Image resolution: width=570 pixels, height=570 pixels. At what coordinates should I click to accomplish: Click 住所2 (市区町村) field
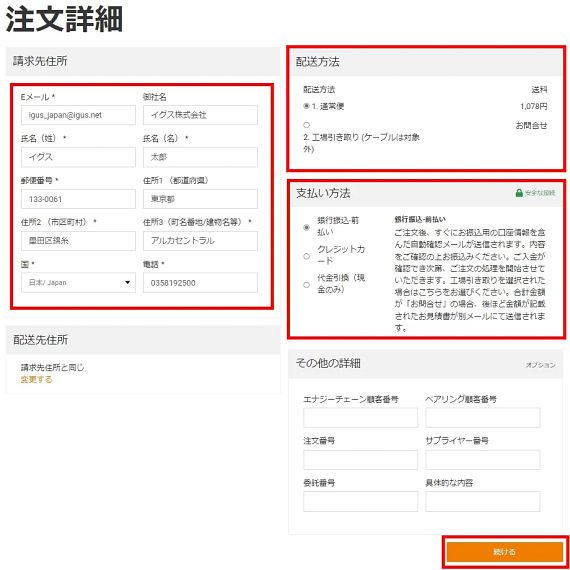tap(78, 241)
